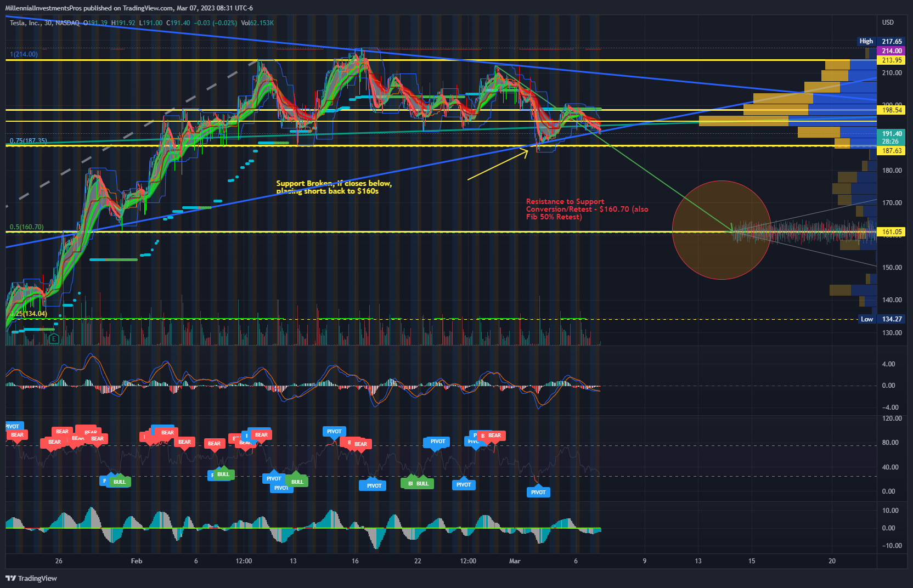
Task: Click the C191.40 close value in header
Action: pos(178,23)
